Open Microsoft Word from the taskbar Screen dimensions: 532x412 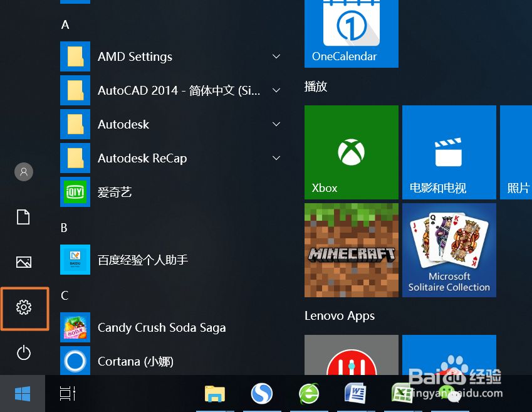pyautogui.click(x=355, y=394)
